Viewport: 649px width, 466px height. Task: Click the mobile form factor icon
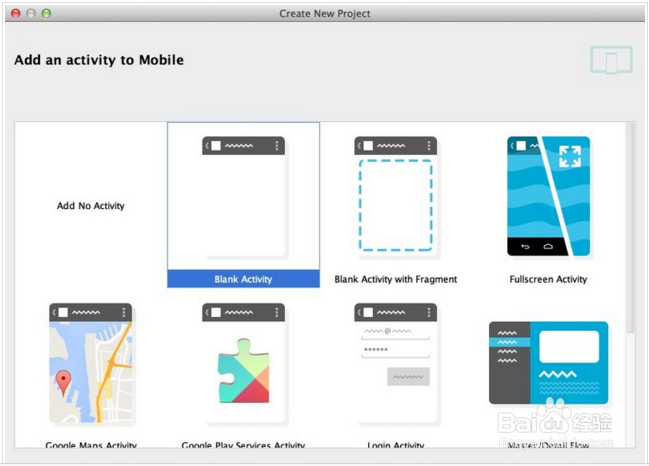click(x=611, y=60)
